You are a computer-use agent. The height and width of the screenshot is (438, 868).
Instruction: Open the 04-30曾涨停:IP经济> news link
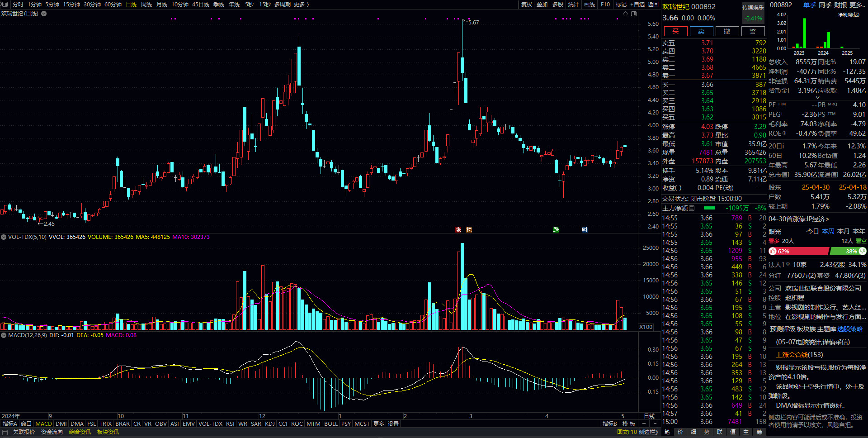point(799,219)
